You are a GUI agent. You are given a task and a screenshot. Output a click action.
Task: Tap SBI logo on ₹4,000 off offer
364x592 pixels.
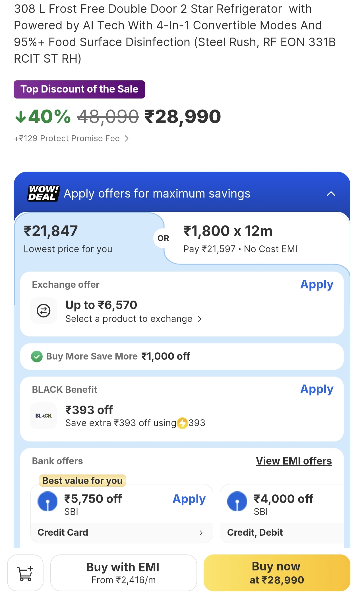[237, 501]
